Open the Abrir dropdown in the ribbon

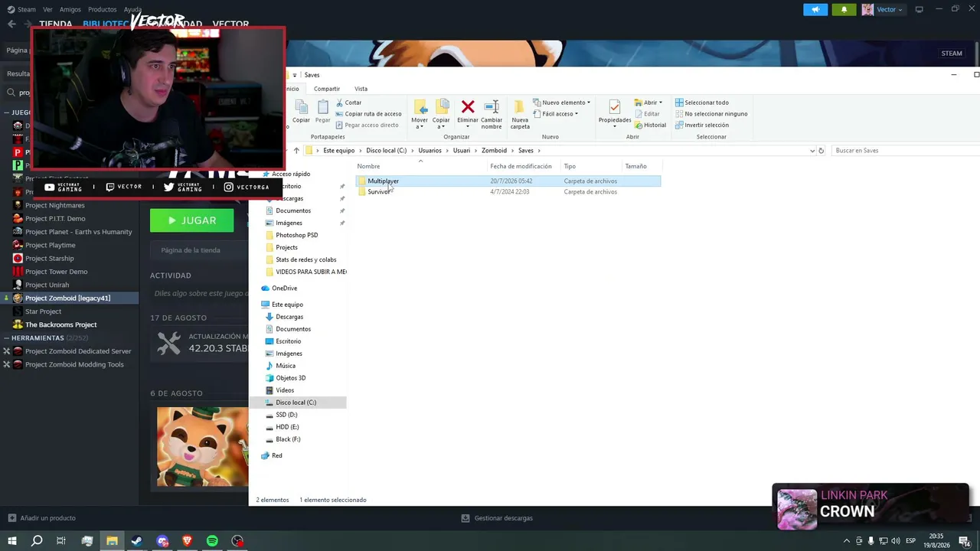648,103
